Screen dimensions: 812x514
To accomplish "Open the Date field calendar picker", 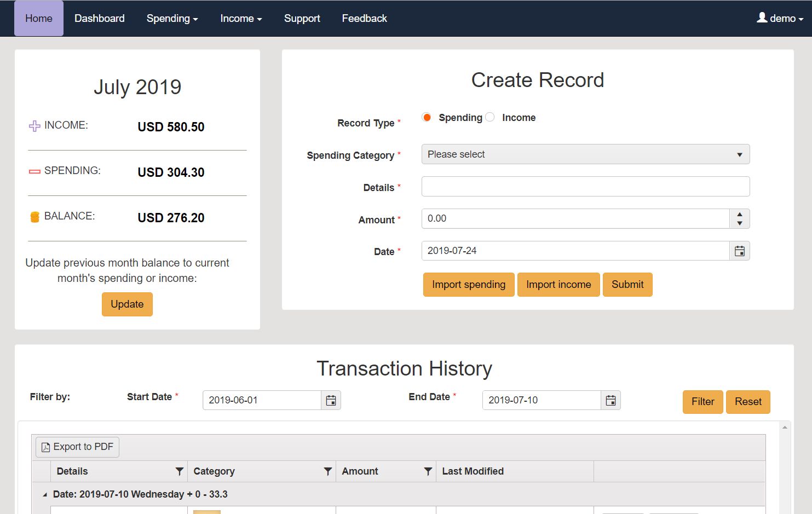I will coord(739,251).
